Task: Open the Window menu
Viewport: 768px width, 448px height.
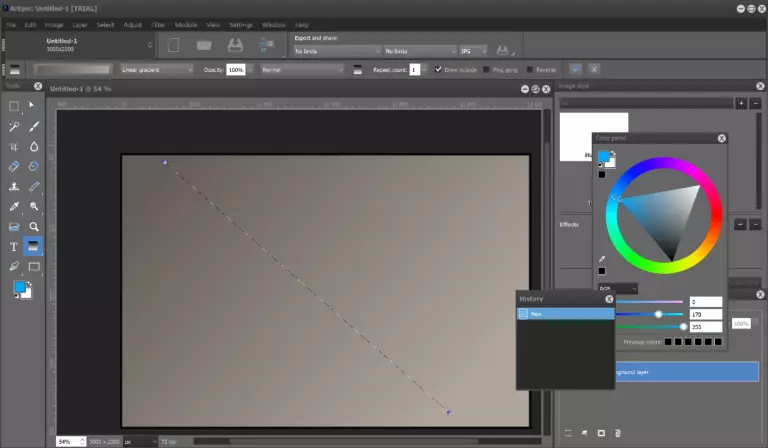Action: click(x=273, y=25)
